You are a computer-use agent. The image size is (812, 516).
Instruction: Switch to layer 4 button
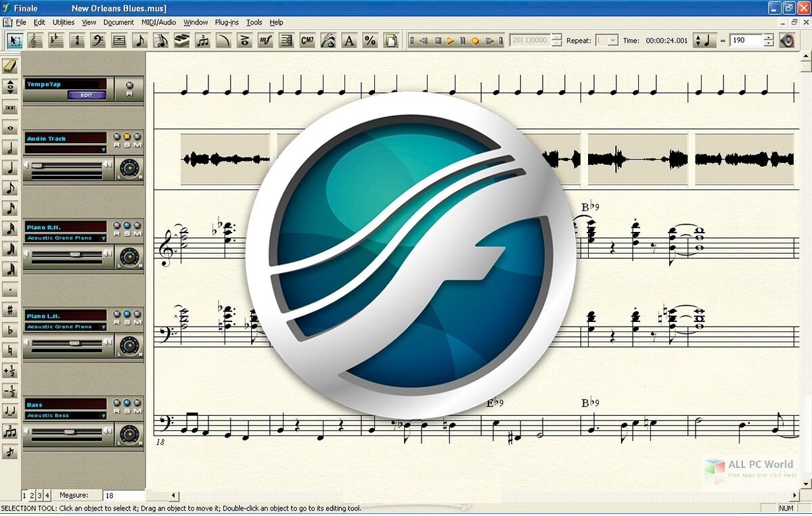47,496
